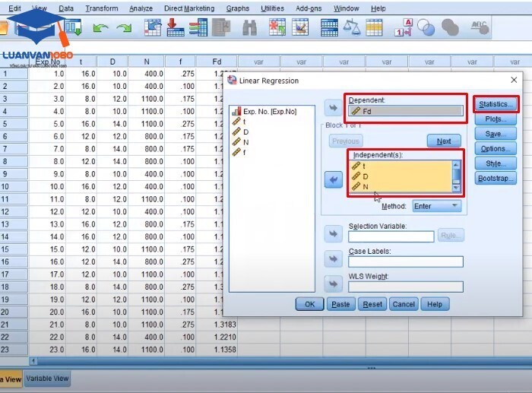Viewport: 532px width, 393px height.
Task: Click the arrow beside WLS Weight
Action: [x=332, y=284]
